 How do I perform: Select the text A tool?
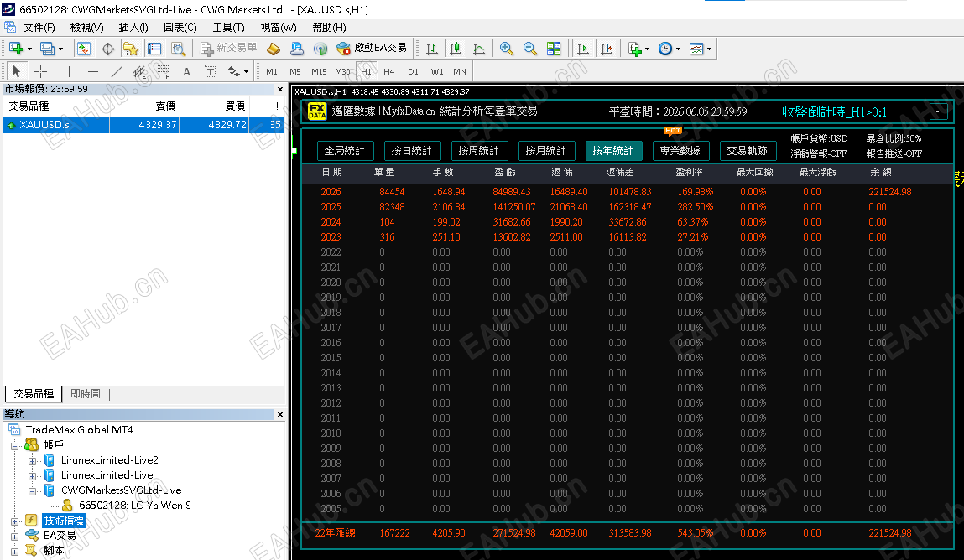click(x=186, y=72)
